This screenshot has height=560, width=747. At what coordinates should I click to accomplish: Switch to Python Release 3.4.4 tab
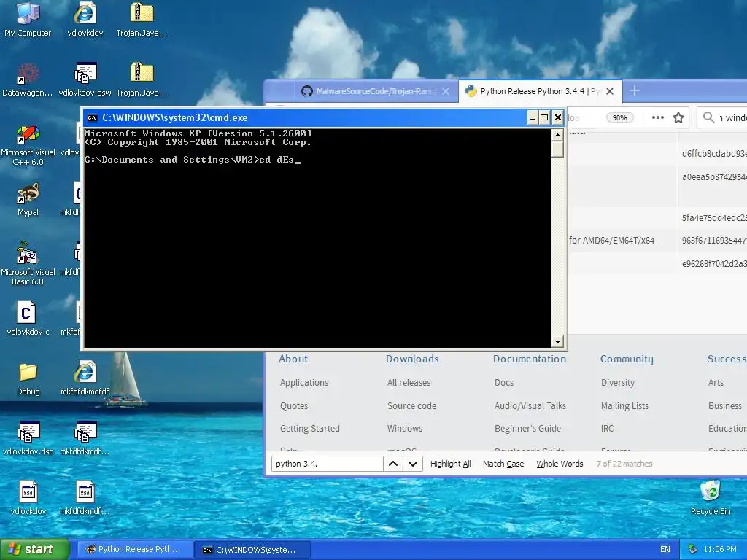(x=541, y=91)
